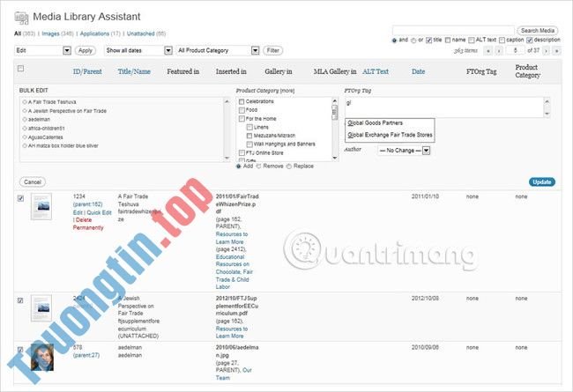This screenshot has width=573, height=392.
Task: Check the Celebrations category
Action: point(242,101)
